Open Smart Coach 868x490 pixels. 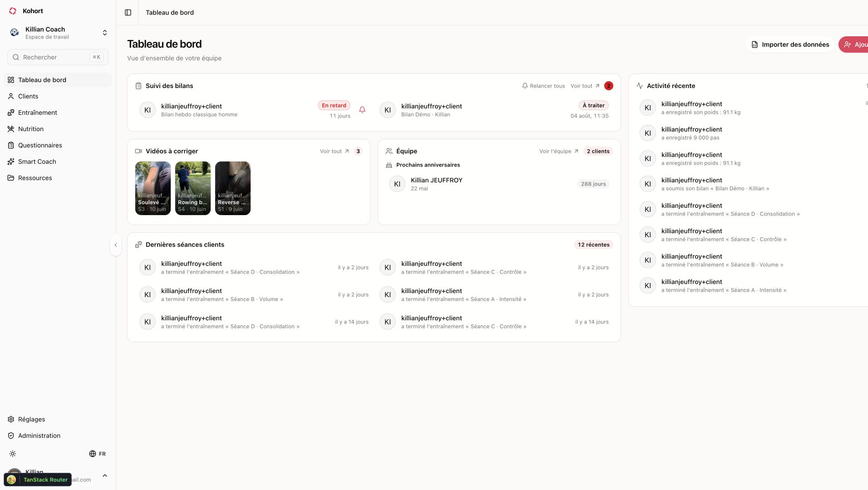(x=58, y=162)
